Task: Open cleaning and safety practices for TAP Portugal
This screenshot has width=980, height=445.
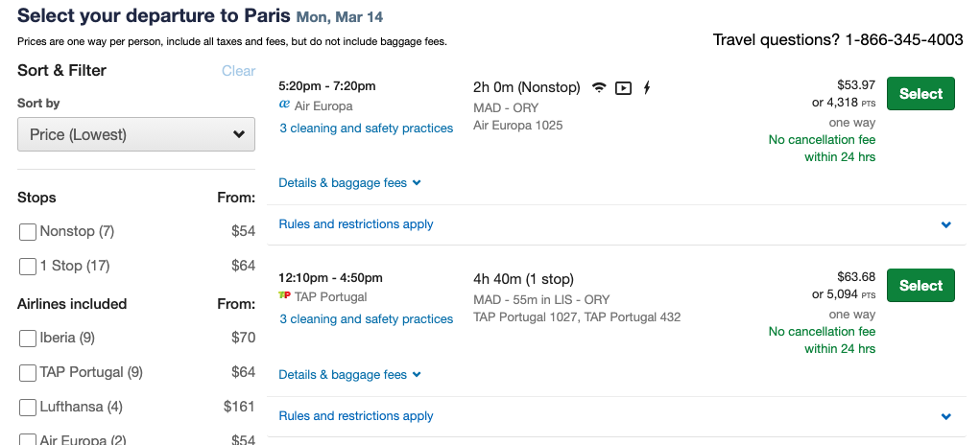Action: (x=367, y=319)
